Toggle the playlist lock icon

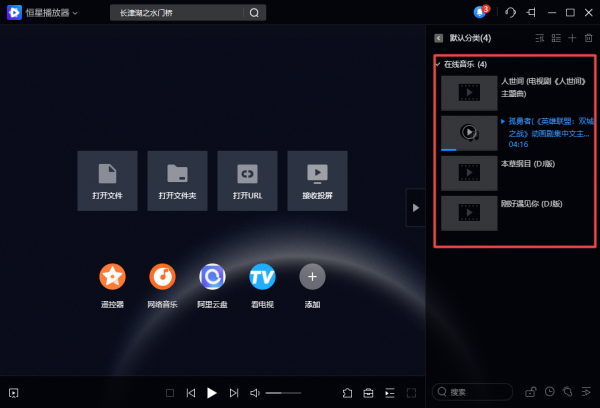(530, 392)
